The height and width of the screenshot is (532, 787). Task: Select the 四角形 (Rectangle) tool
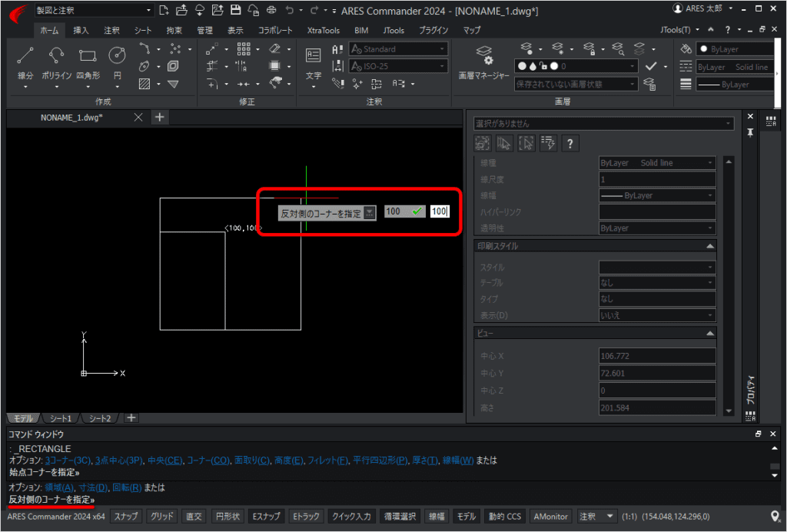pyautogui.click(x=88, y=63)
